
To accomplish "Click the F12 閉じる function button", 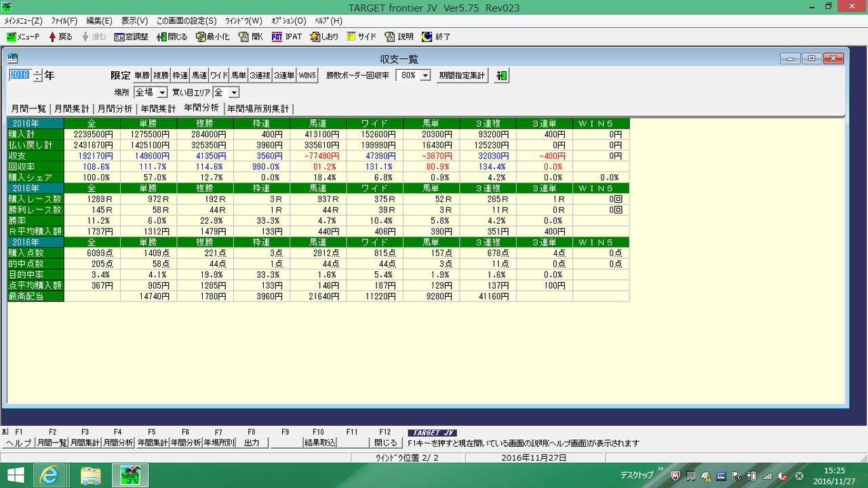I will pos(385,443).
